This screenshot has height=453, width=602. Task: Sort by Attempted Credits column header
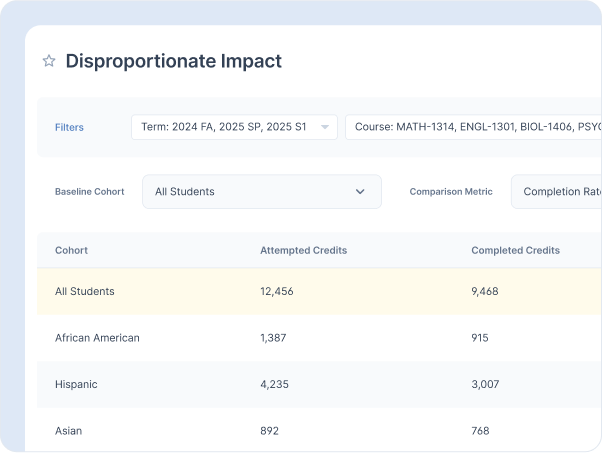(x=303, y=250)
